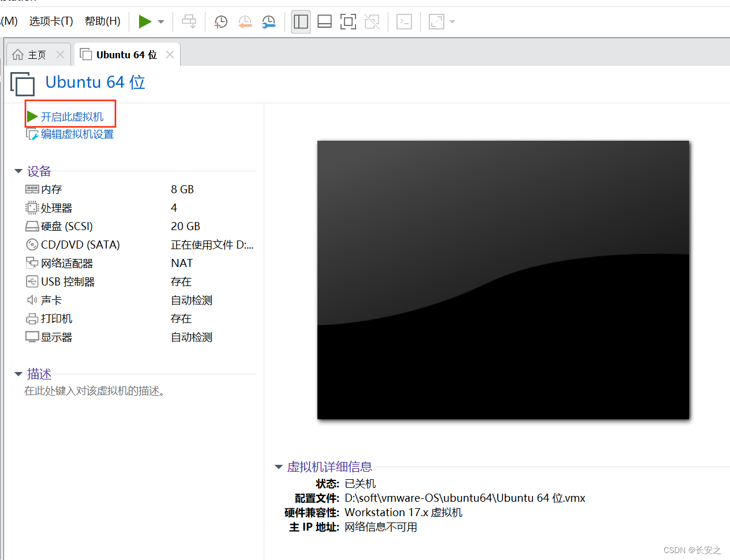730x560 pixels.
Task: Open the 帮助(H) menu
Action: tap(103, 21)
